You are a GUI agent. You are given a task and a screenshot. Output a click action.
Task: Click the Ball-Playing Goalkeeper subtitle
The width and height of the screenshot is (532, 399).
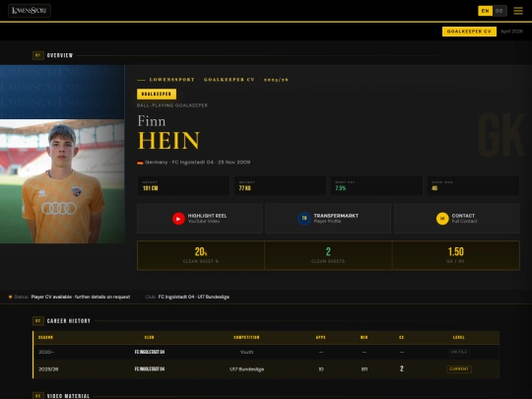(x=172, y=105)
